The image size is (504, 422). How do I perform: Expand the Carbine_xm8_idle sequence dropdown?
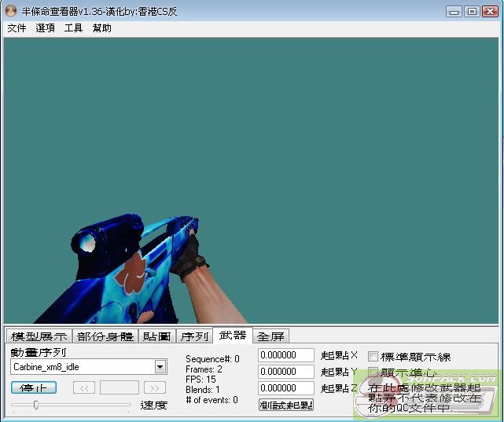pyautogui.click(x=160, y=367)
